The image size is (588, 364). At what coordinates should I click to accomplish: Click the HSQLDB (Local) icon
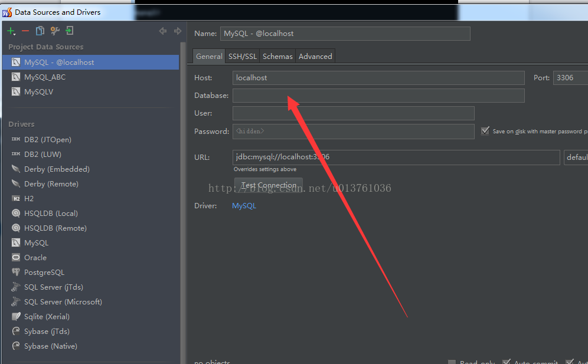tap(16, 213)
